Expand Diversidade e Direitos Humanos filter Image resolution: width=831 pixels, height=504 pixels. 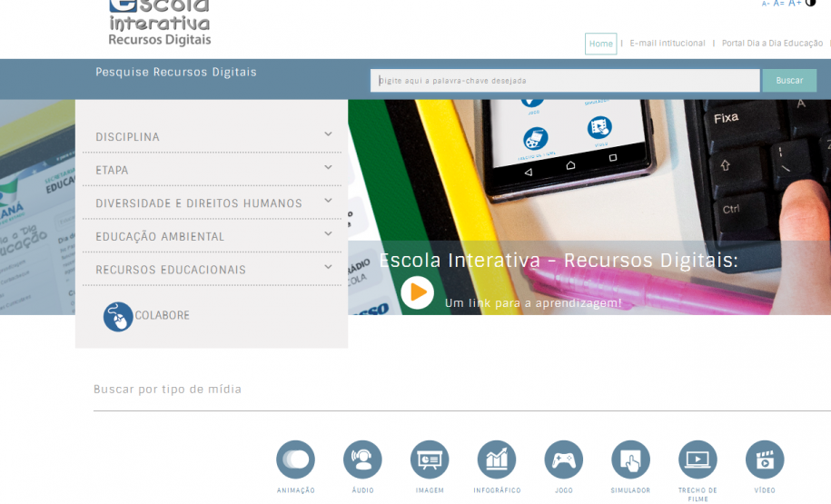[x=212, y=203]
